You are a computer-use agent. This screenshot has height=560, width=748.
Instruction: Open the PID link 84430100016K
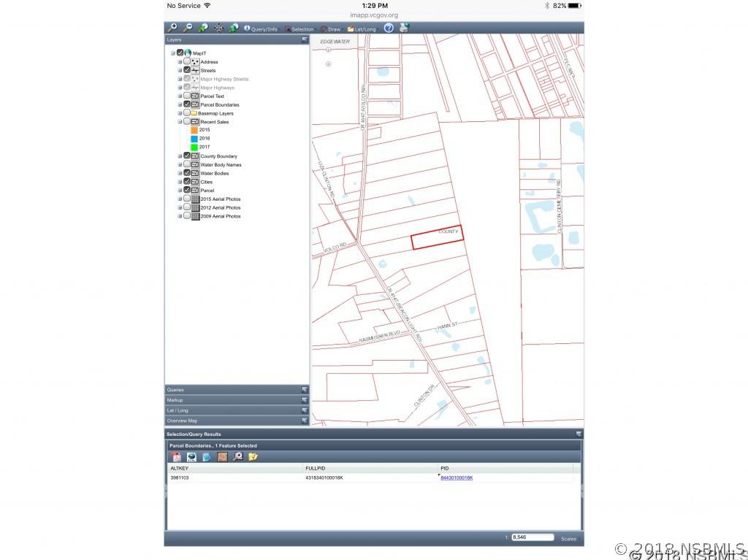click(457, 477)
